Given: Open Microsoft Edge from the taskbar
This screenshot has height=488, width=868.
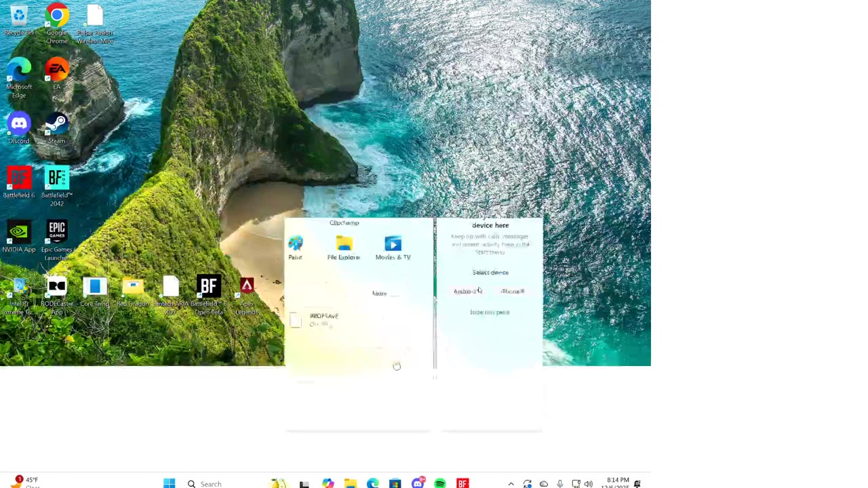Looking at the screenshot, I should point(373,483).
